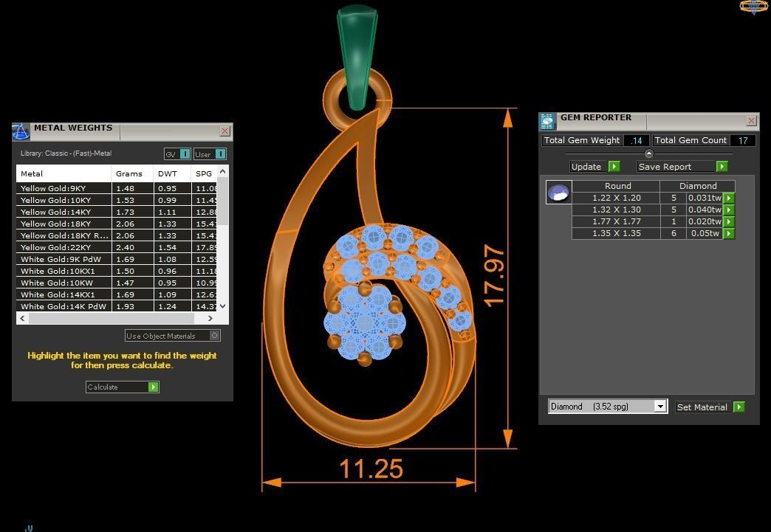Click green arrow next to Set Material
The width and height of the screenshot is (771, 532).
pyautogui.click(x=739, y=407)
